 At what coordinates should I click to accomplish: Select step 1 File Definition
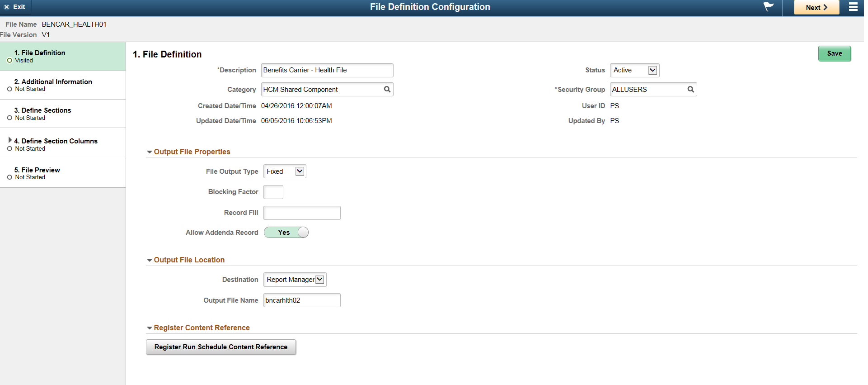pyautogui.click(x=63, y=56)
